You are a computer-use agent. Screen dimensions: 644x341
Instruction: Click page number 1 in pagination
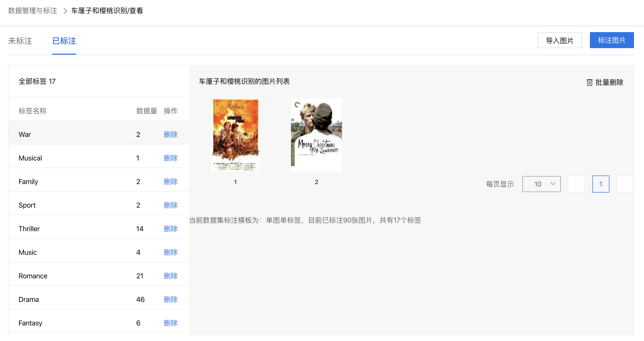[601, 184]
